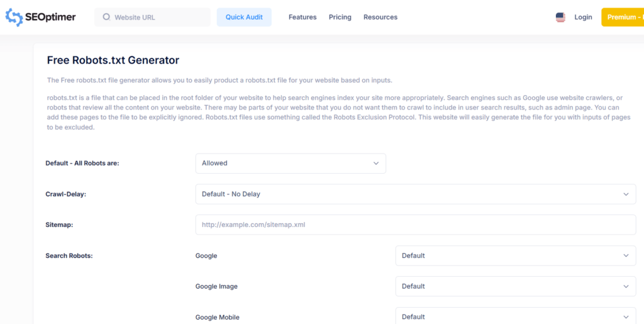644x324 pixels.
Task: Expand the Google Mobile Default dropdown
Action: pos(515,316)
